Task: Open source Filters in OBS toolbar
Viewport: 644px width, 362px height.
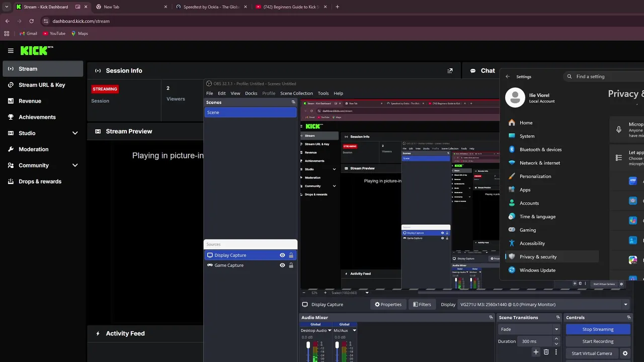Action: [x=422, y=304]
